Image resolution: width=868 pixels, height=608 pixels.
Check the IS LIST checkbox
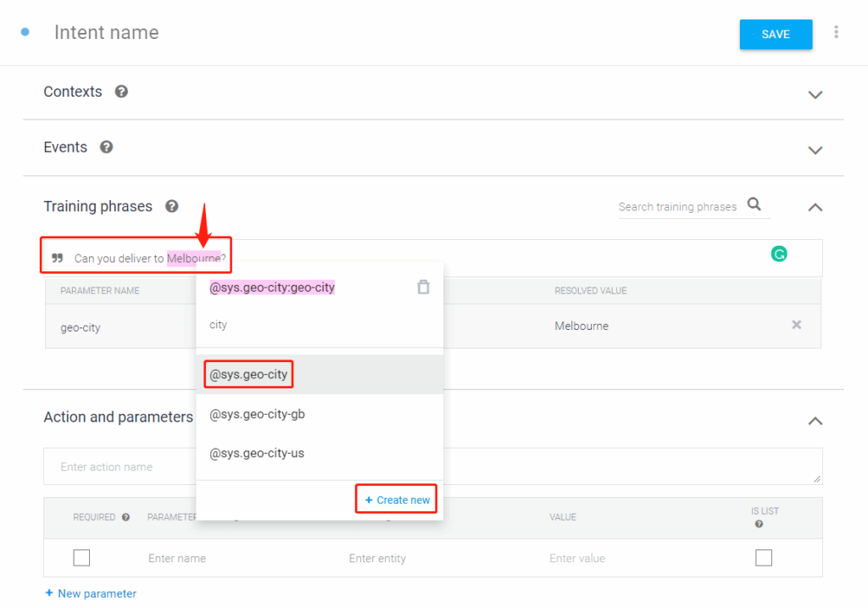point(763,558)
